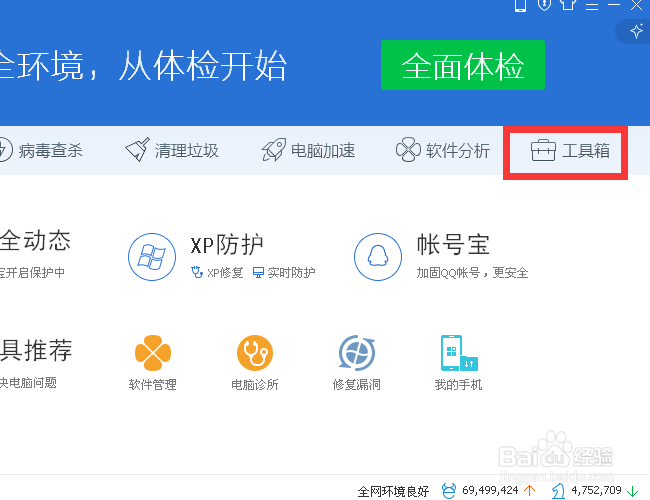The height and width of the screenshot is (500, 650).
Task: Open the XP防护 Windows logo icon
Action: click(152, 257)
